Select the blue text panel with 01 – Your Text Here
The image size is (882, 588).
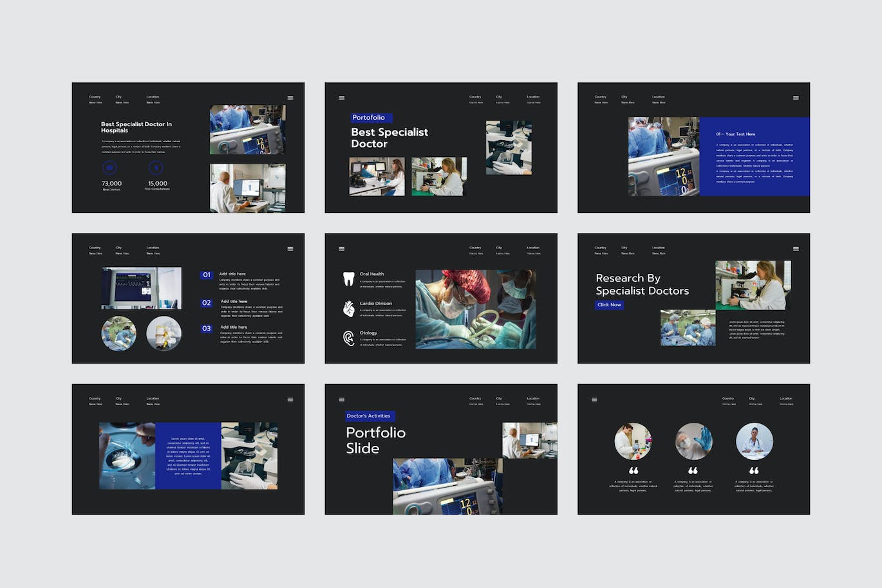(754, 156)
